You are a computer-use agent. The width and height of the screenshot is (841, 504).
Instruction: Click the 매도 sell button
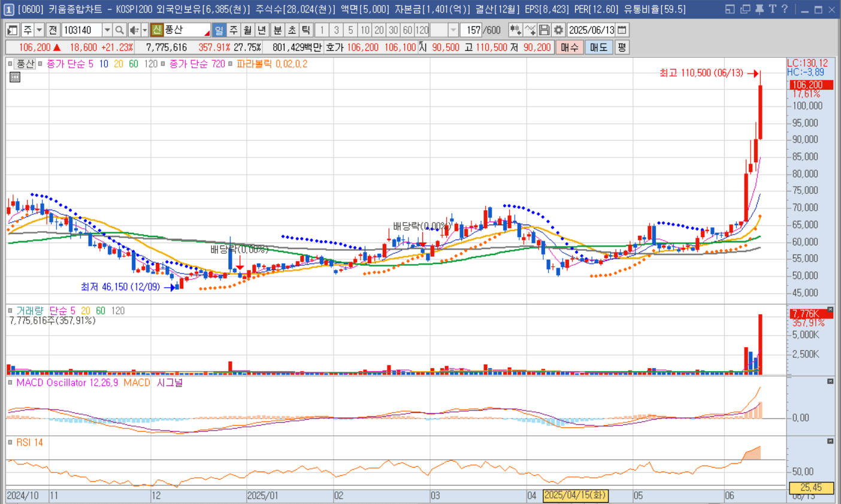pos(598,47)
